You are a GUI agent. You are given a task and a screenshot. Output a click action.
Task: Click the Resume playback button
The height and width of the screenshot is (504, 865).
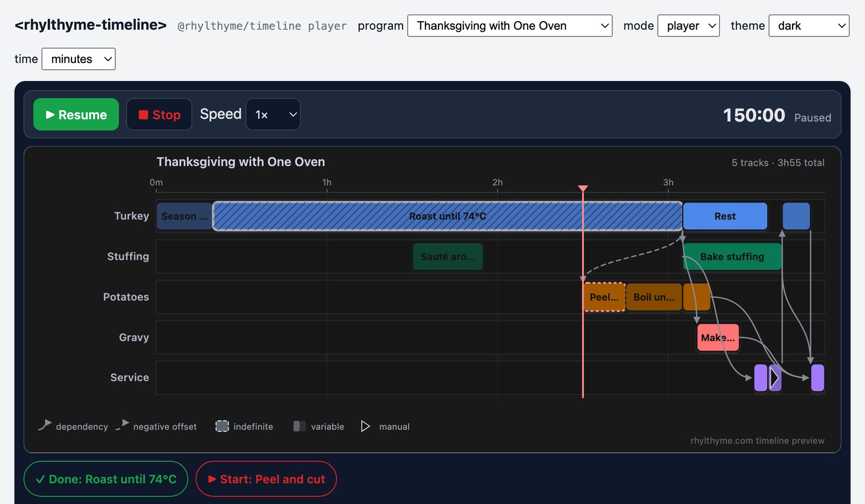(76, 115)
